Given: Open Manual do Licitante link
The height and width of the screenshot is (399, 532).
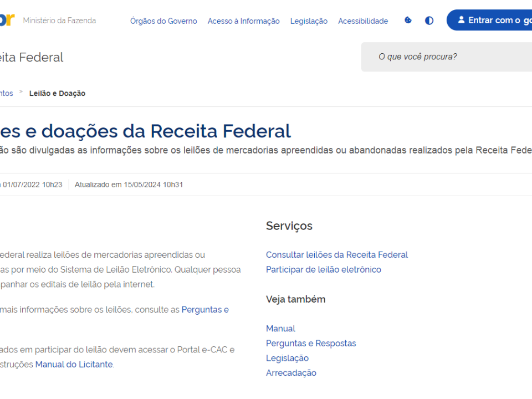Looking at the screenshot, I should click(74, 365).
